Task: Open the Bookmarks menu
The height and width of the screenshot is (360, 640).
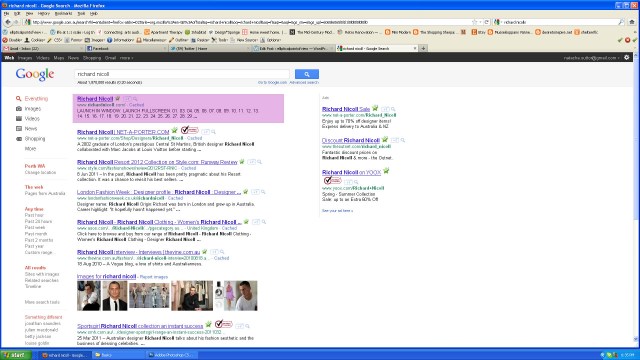Action: tap(63, 13)
